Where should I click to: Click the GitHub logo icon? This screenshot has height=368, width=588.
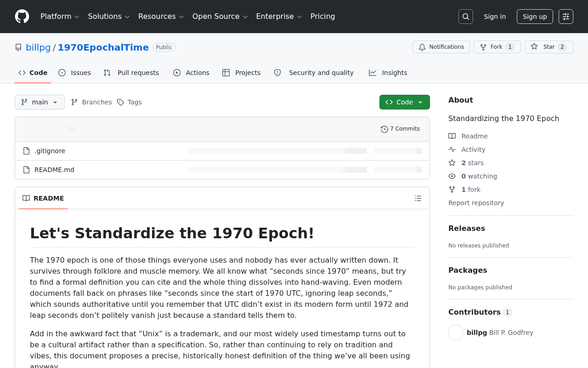22,17
